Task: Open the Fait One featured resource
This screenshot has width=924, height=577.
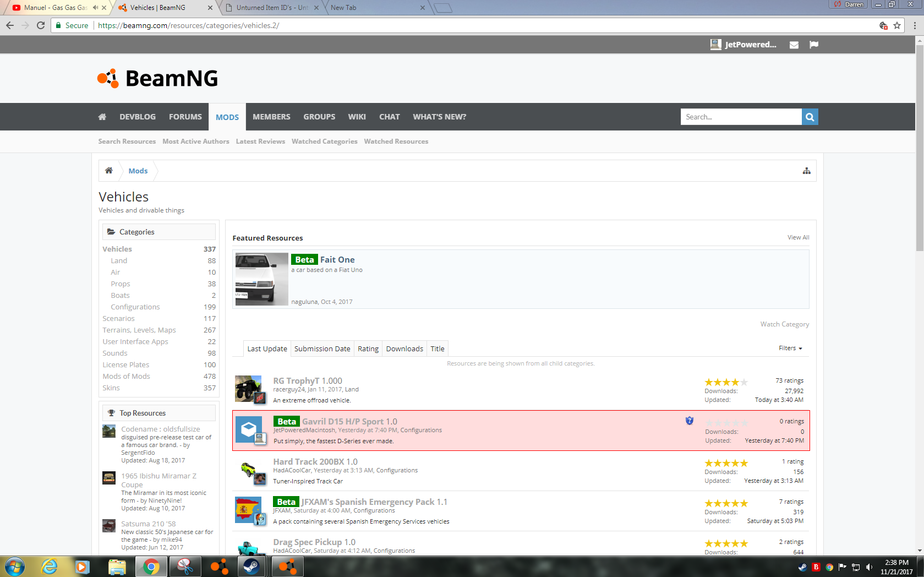Action: click(337, 260)
